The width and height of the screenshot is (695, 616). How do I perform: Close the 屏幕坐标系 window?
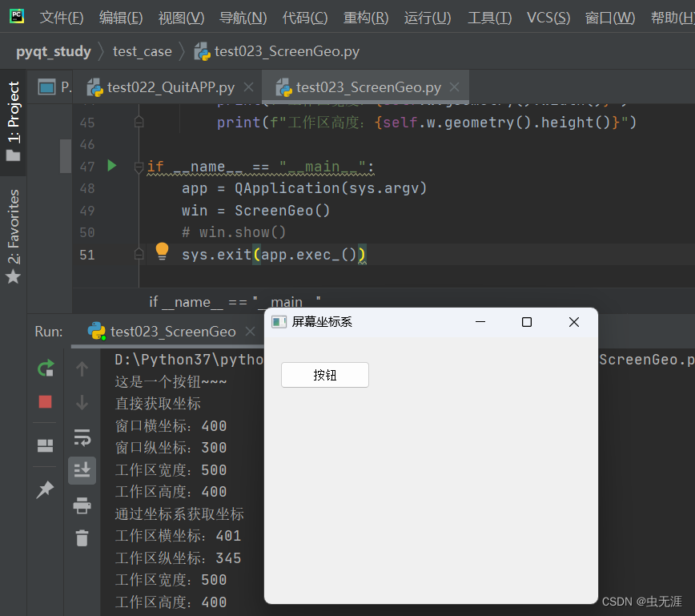pos(574,322)
